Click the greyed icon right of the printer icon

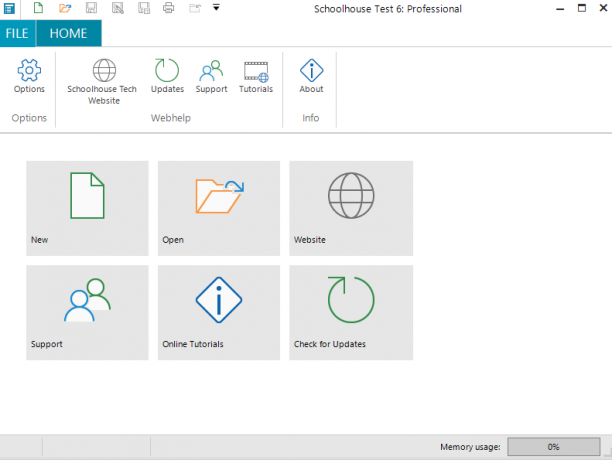[x=195, y=8]
